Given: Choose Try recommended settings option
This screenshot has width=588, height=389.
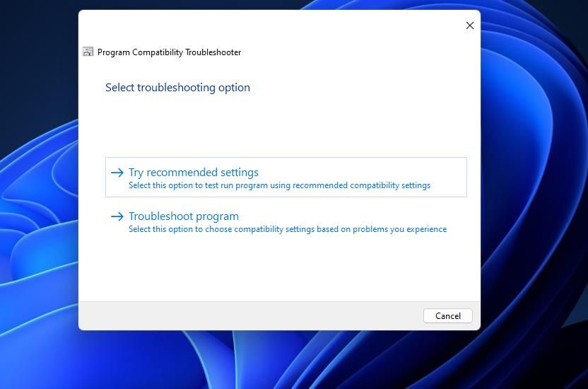Looking at the screenshot, I should pos(286,177).
